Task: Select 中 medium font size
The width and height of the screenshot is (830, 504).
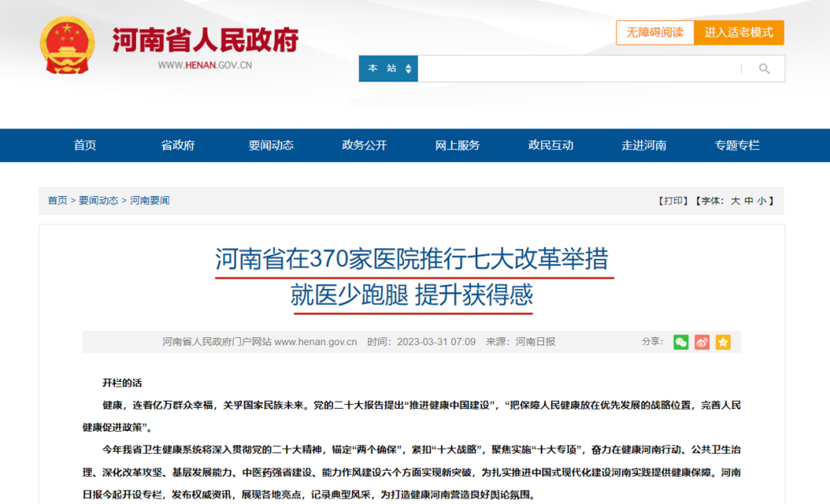Action: click(749, 201)
